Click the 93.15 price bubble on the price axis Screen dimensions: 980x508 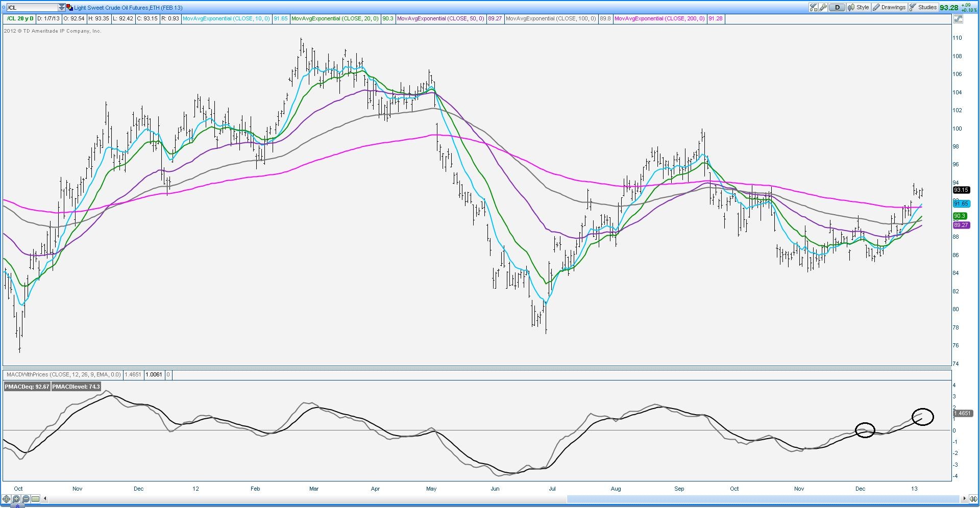coord(961,190)
